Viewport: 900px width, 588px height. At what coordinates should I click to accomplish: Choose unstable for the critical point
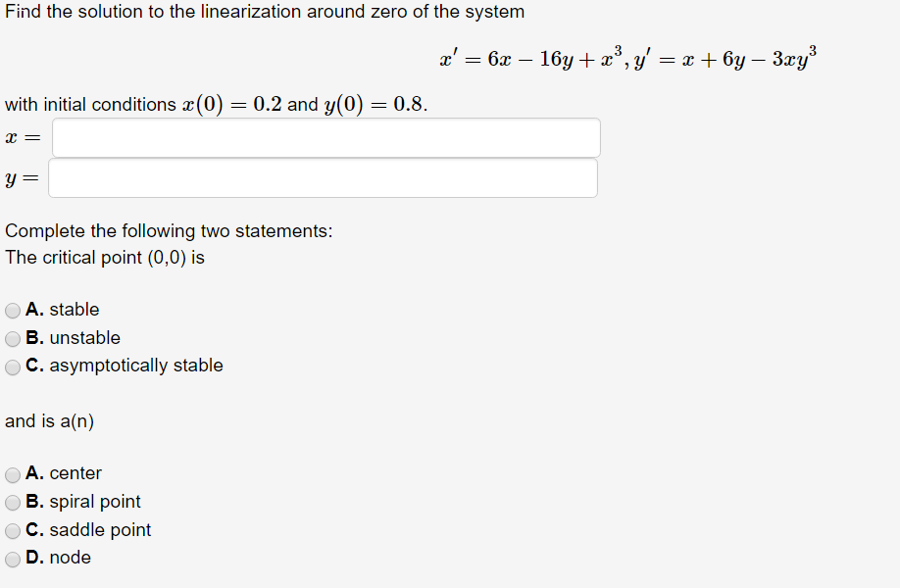(12, 338)
